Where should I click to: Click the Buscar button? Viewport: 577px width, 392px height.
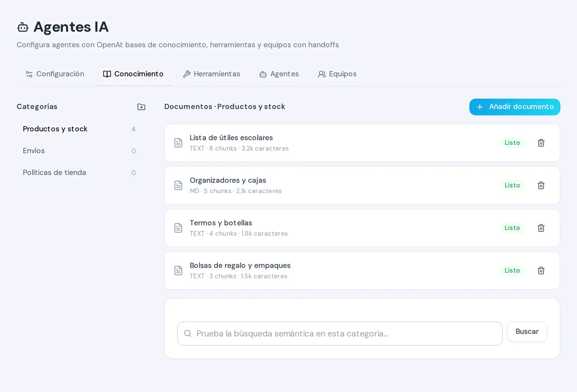click(x=527, y=331)
